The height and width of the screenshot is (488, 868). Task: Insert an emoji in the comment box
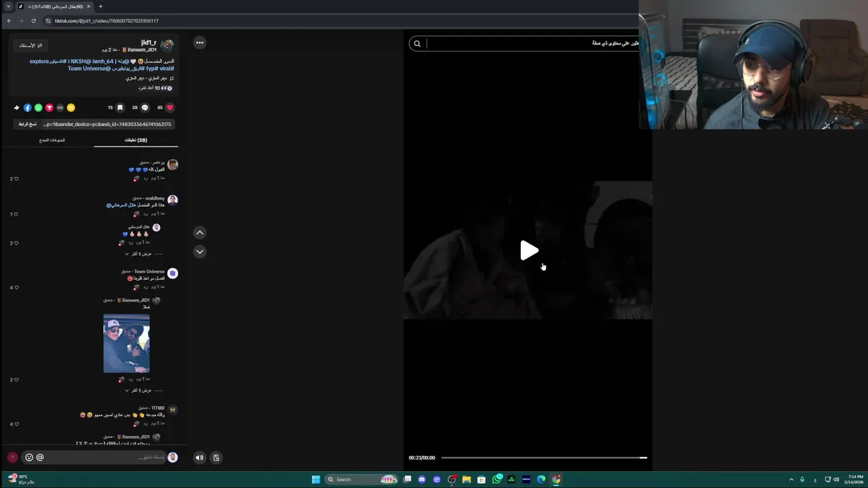point(29,457)
